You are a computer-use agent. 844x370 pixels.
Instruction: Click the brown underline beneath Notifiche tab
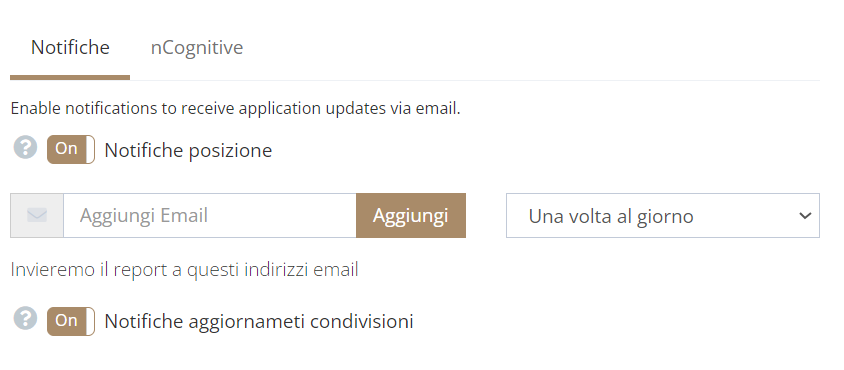click(x=70, y=78)
